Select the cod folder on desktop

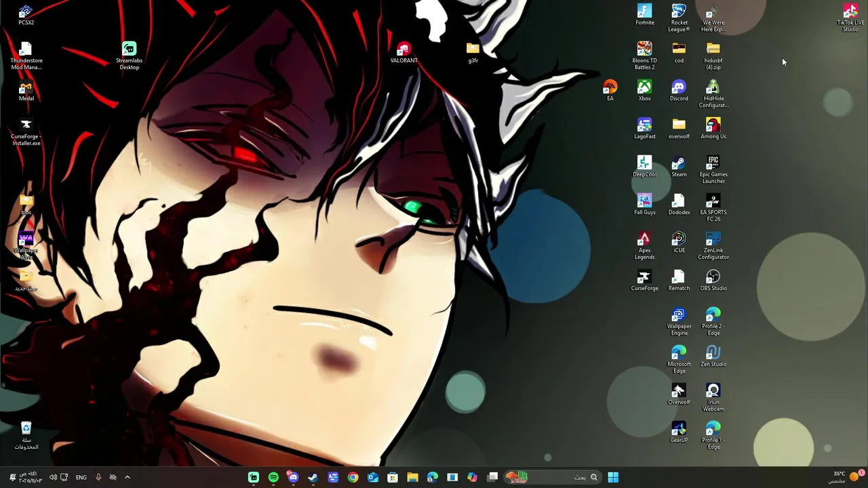pyautogui.click(x=679, y=54)
